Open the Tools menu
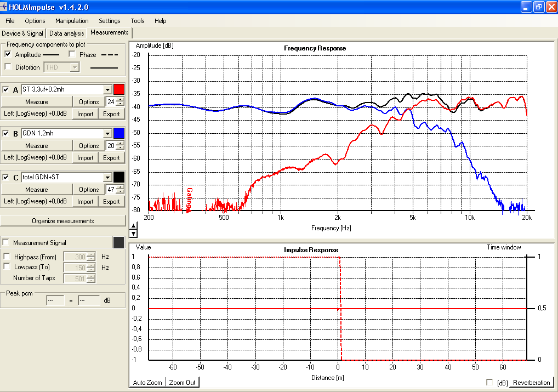 pyautogui.click(x=138, y=21)
